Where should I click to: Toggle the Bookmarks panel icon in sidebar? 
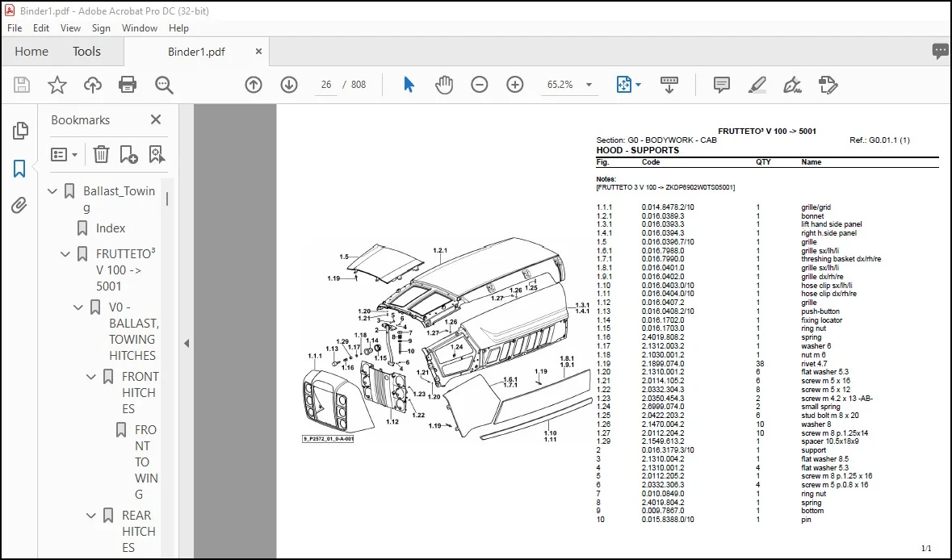19,169
